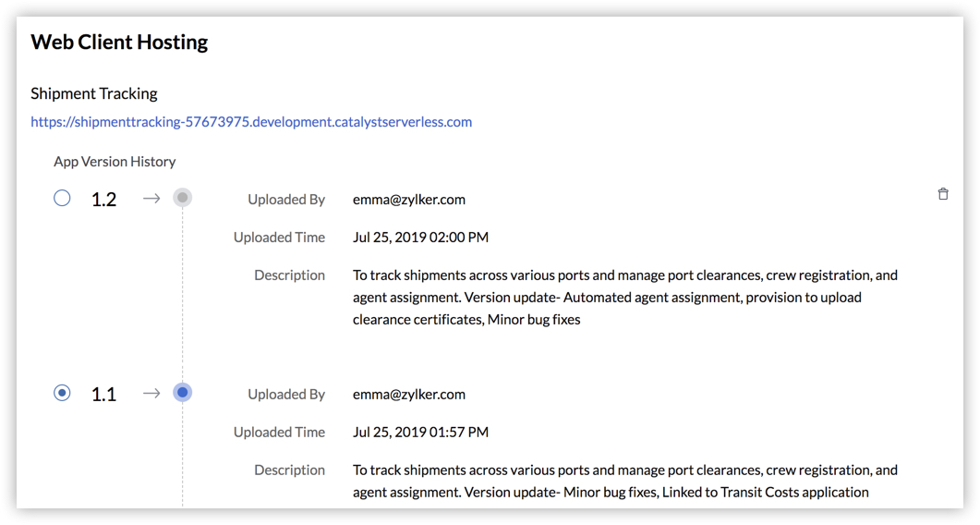
Task: Click the Shipment Tracking app name
Action: [93, 93]
